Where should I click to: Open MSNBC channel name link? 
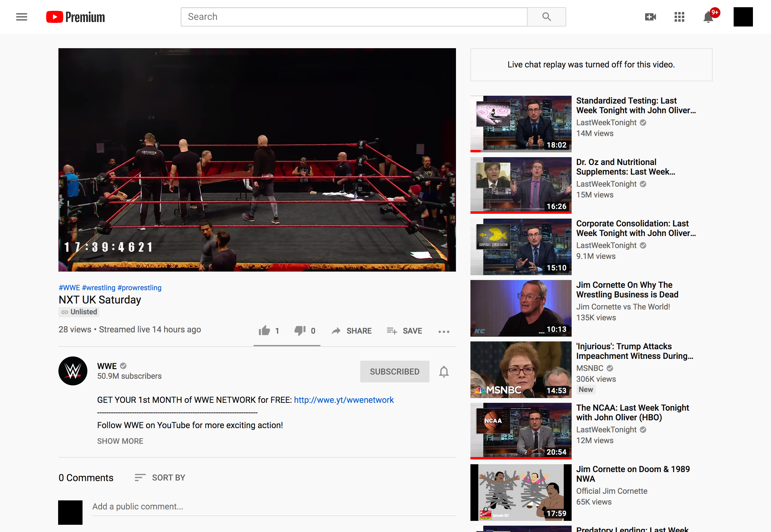590,368
